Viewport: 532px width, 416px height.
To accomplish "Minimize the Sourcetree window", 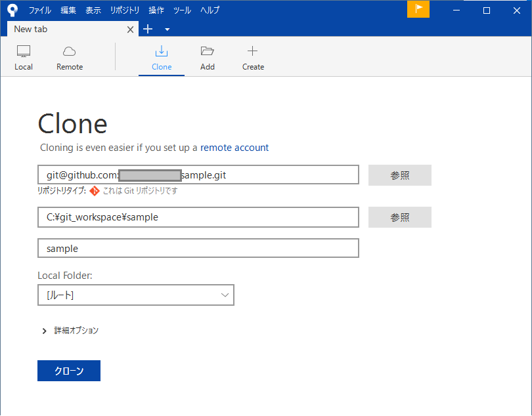I will point(456,10).
